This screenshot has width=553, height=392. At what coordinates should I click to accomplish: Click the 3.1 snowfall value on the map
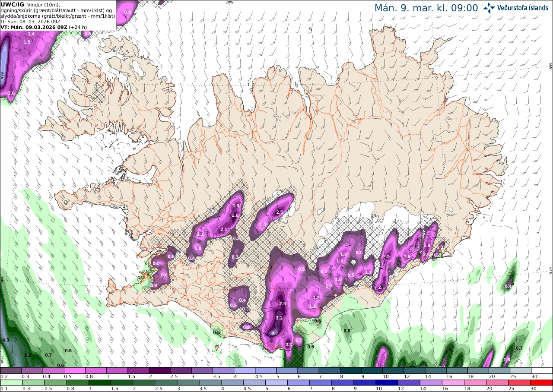click(279, 318)
